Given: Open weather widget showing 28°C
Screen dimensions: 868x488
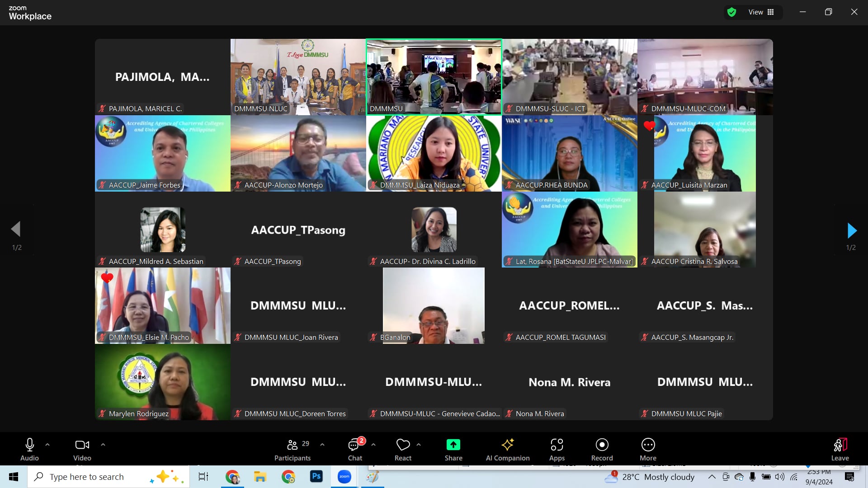Looking at the screenshot, I should pos(650,477).
